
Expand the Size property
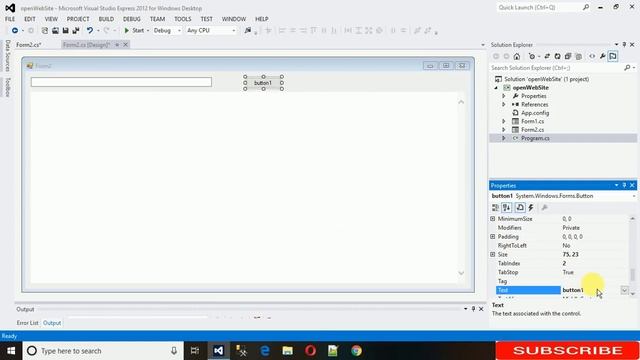[493, 254]
